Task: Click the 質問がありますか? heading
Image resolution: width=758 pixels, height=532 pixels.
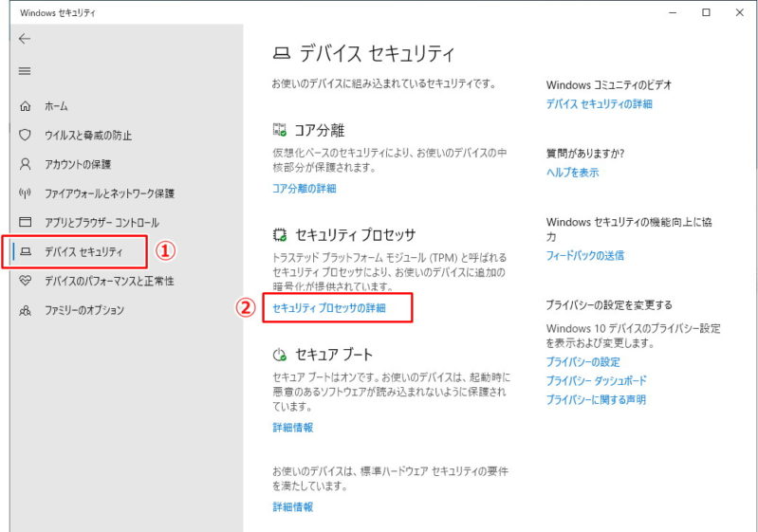Action: click(585, 154)
